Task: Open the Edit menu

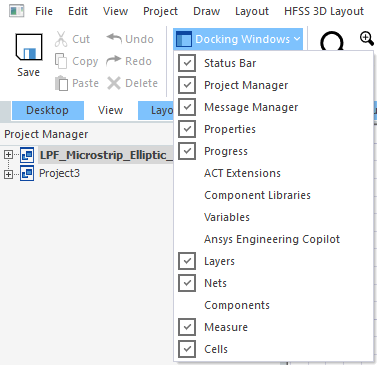Action: pyautogui.click(x=78, y=11)
